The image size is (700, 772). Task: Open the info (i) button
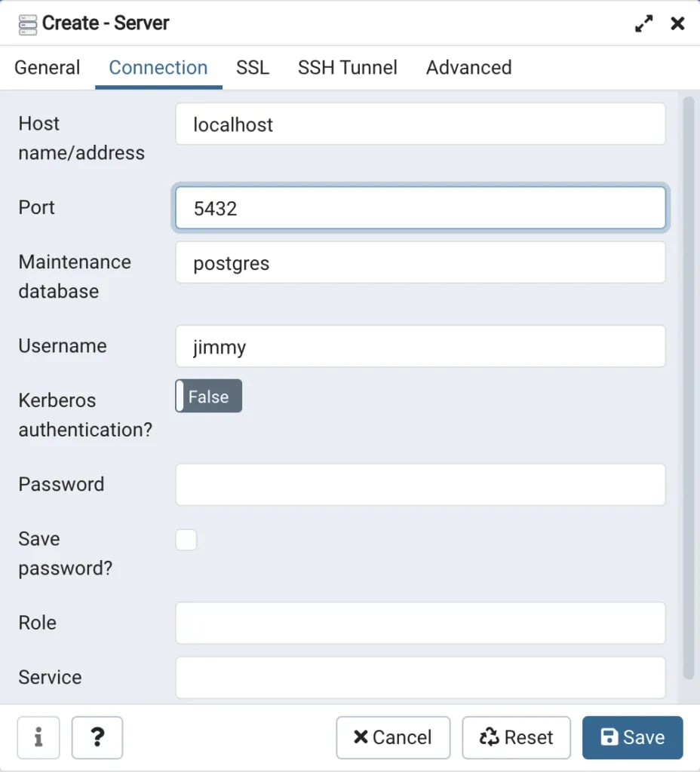pos(38,737)
